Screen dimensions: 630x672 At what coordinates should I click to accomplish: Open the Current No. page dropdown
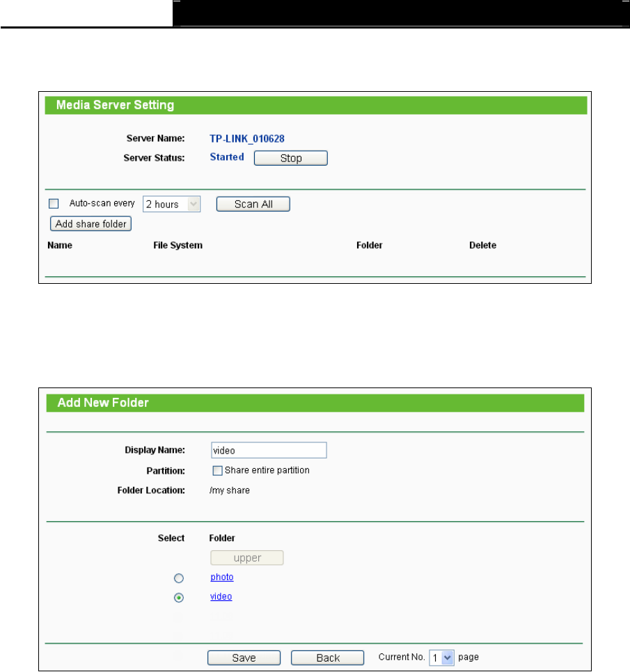[x=441, y=658]
